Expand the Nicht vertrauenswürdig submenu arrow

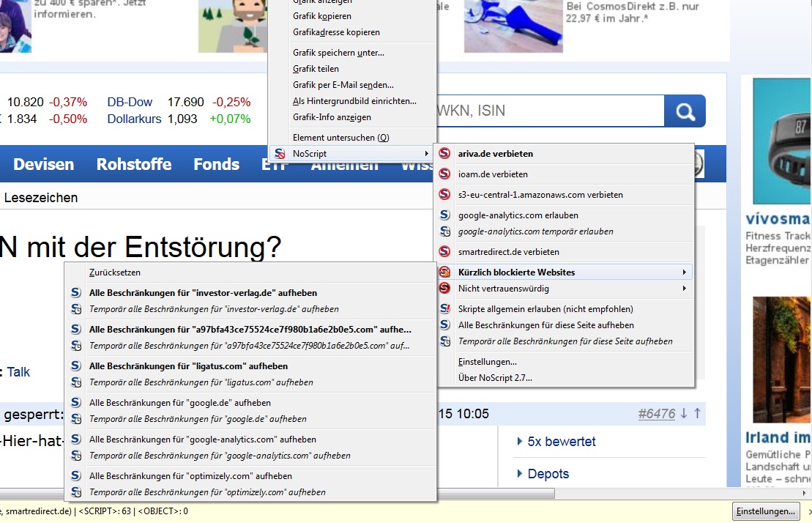[684, 289]
